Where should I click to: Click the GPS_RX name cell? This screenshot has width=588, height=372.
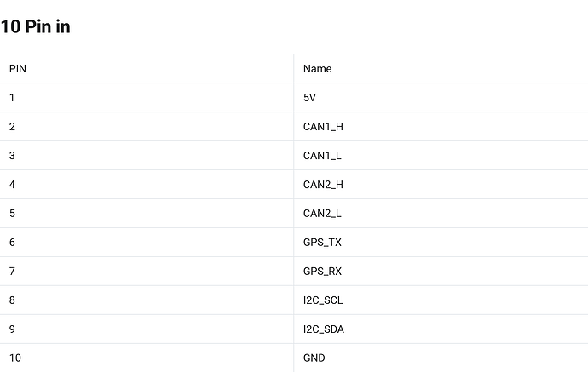[x=322, y=272]
